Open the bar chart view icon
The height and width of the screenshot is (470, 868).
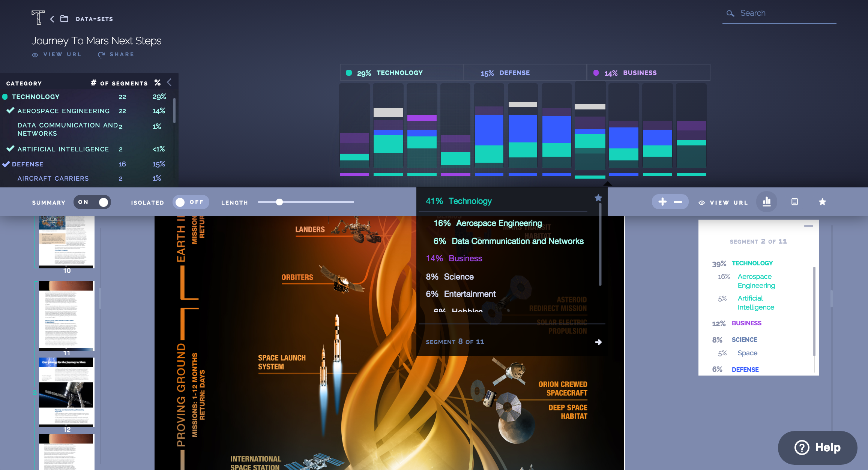tap(767, 202)
